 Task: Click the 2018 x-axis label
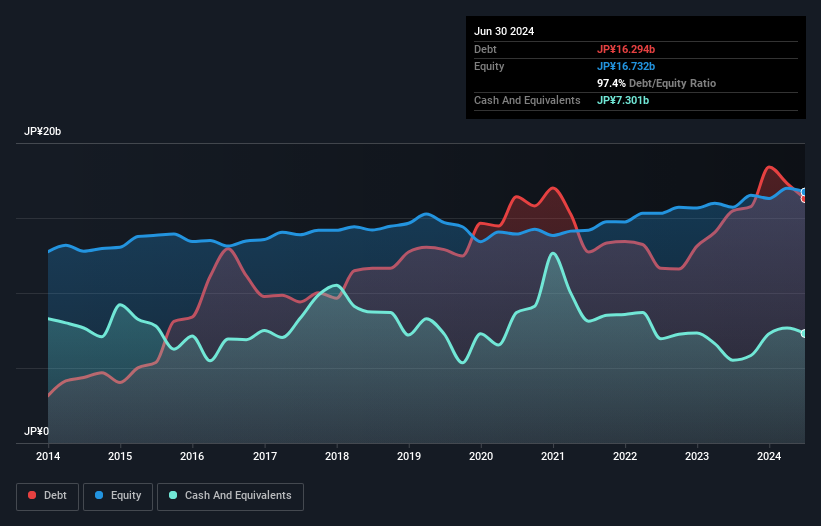(x=337, y=456)
